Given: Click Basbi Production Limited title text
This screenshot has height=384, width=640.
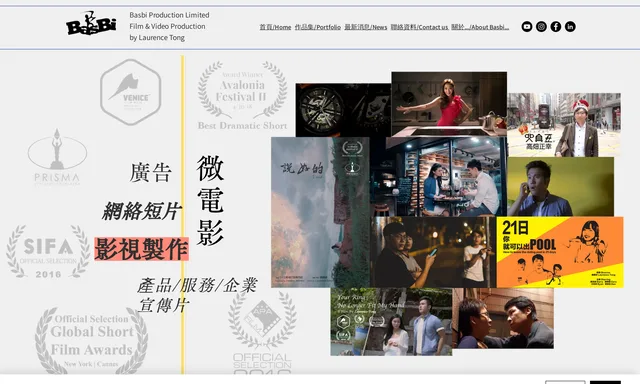Looking at the screenshot, I should pyautogui.click(x=169, y=15).
